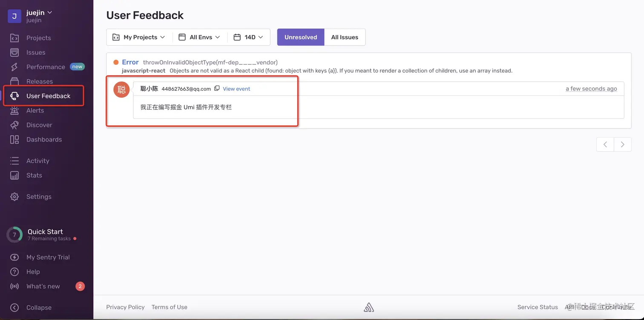Open Releases in the sidebar
Screen dimensions: 644x320
40,81
